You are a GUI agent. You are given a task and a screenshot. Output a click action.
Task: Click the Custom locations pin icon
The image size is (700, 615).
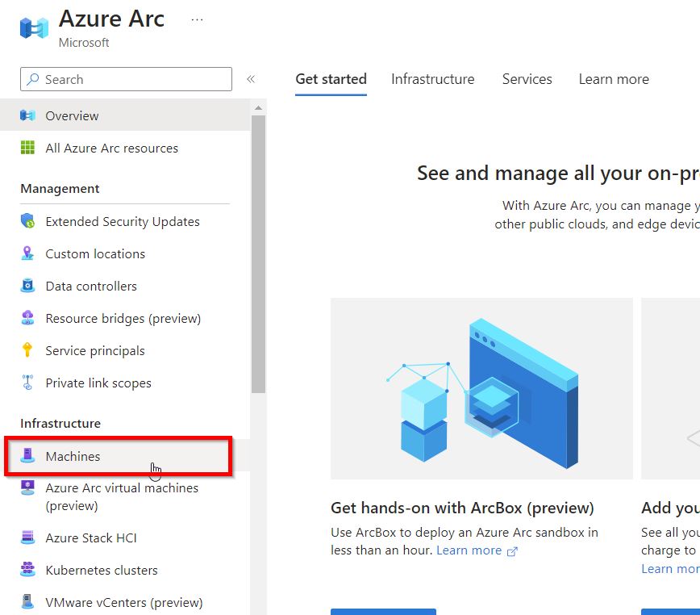point(27,253)
